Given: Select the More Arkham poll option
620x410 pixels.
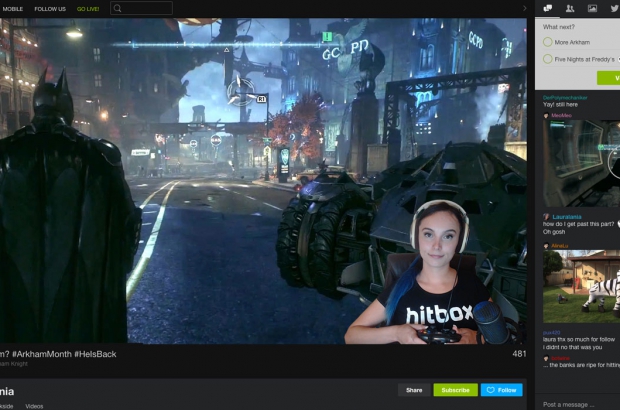Looking at the screenshot, I should 548,42.
